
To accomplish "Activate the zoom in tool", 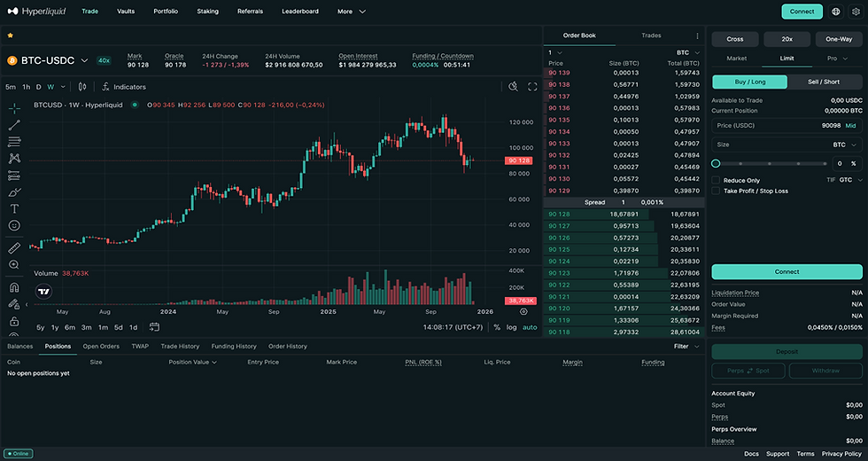I will tap(14, 265).
